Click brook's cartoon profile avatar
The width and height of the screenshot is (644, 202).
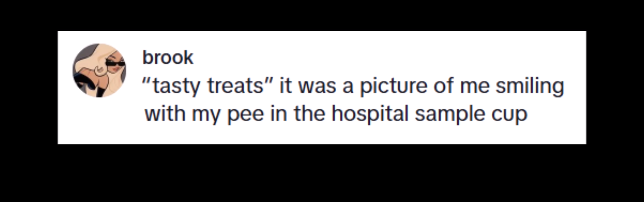[99, 70]
